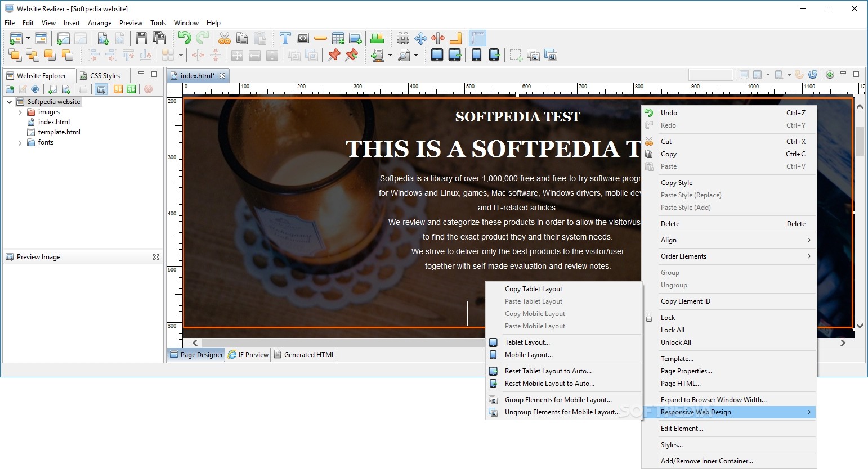Viewport: 868px width, 469px height.
Task: Collapse the Softpedia website tree node
Action: 10,102
